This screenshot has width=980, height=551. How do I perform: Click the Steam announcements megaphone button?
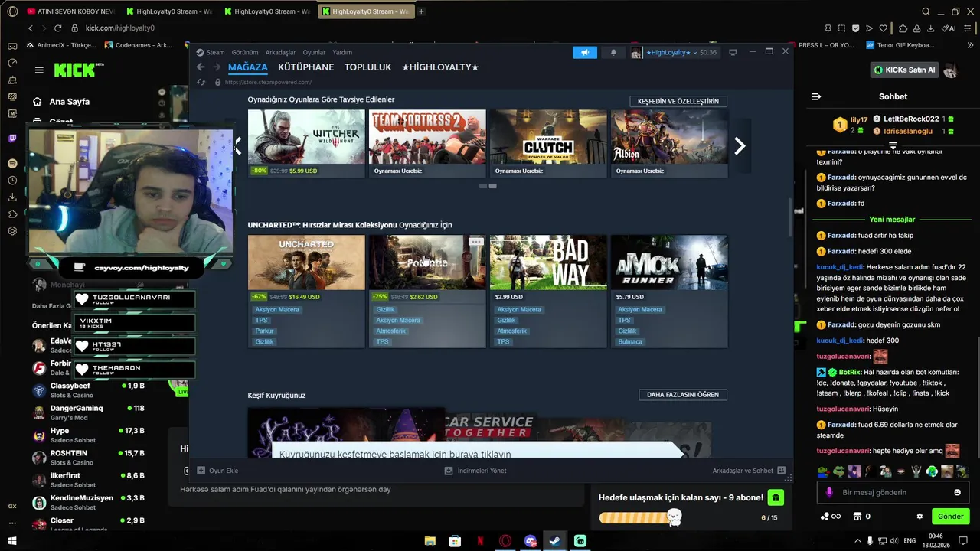pyautogui.click(x=584, y=52)
